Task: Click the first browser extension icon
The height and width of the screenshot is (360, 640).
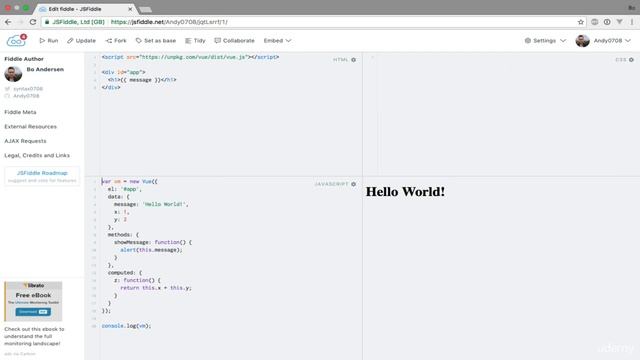Action: 594,22
